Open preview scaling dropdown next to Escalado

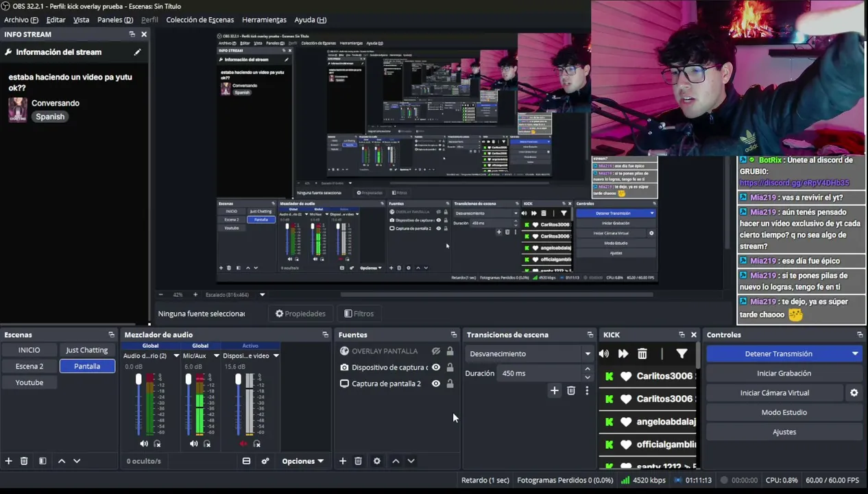click(x=262, y=295)
